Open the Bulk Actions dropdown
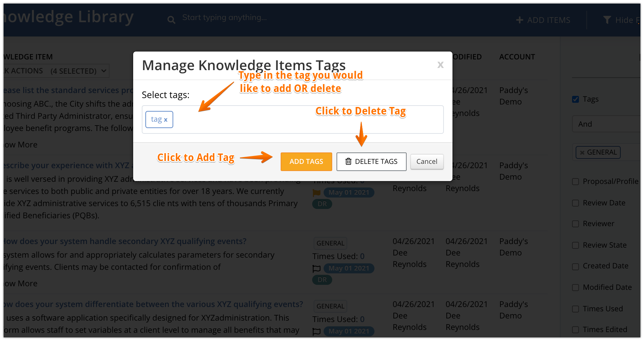Image resolution: width=644 pixels, height=341 pixels. pos(56,71)
